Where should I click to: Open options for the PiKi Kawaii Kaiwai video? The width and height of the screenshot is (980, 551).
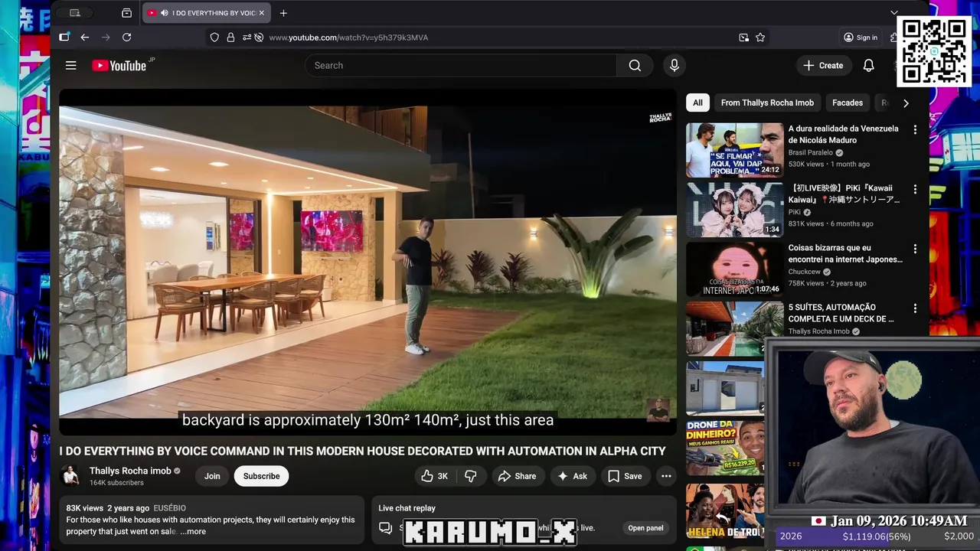[915, 189]
